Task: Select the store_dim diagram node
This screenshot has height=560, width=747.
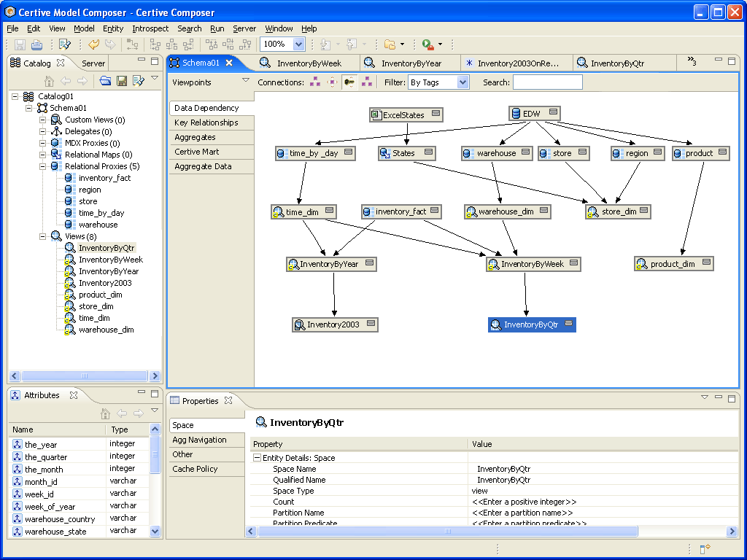Action: point(618,211)
